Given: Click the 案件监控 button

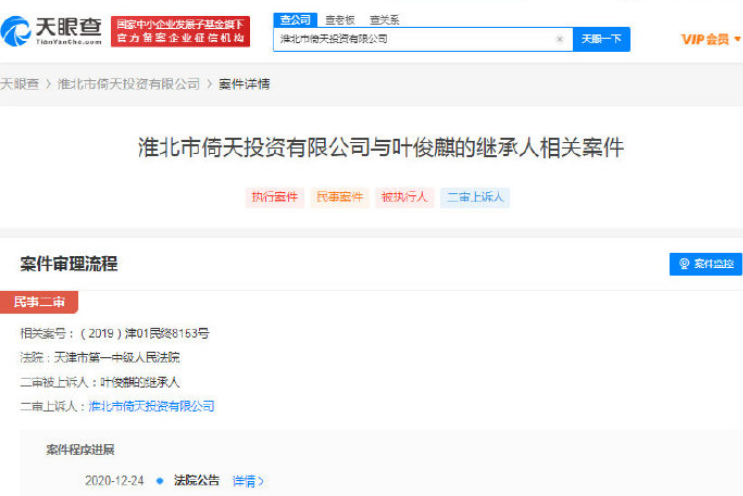Looking at the screenshot, I should pos(706,264).
